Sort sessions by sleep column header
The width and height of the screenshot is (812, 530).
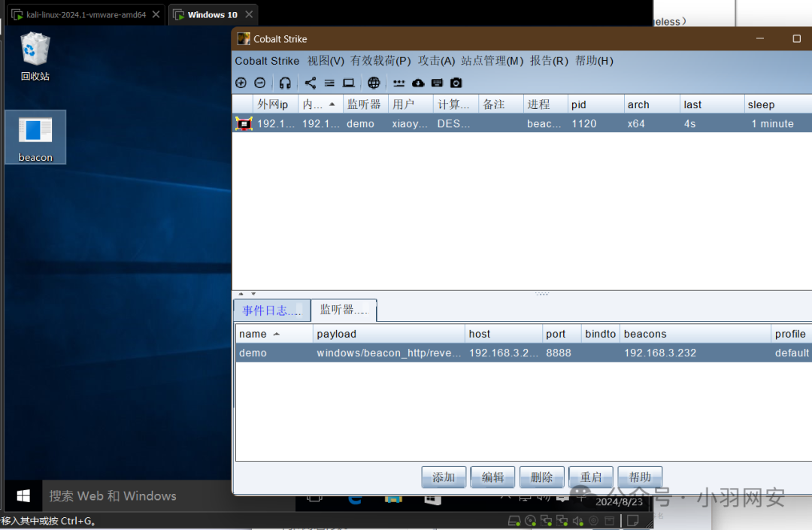[778, 104]
